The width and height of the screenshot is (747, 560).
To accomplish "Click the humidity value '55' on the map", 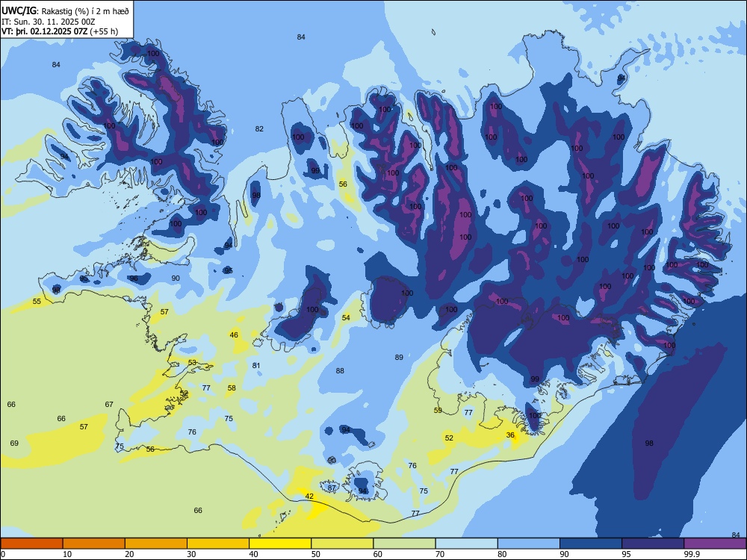I will coord(37,301).
